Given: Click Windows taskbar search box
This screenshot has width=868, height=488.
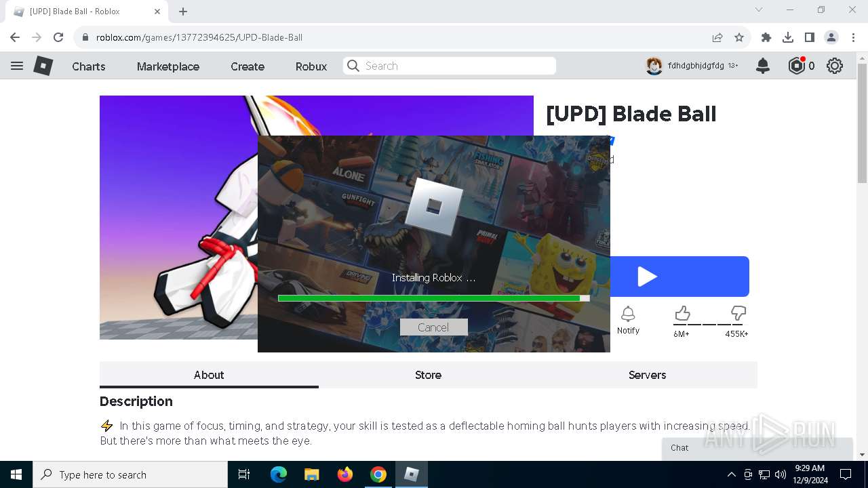Looking at the screenshot, I should tap(130, 474).
